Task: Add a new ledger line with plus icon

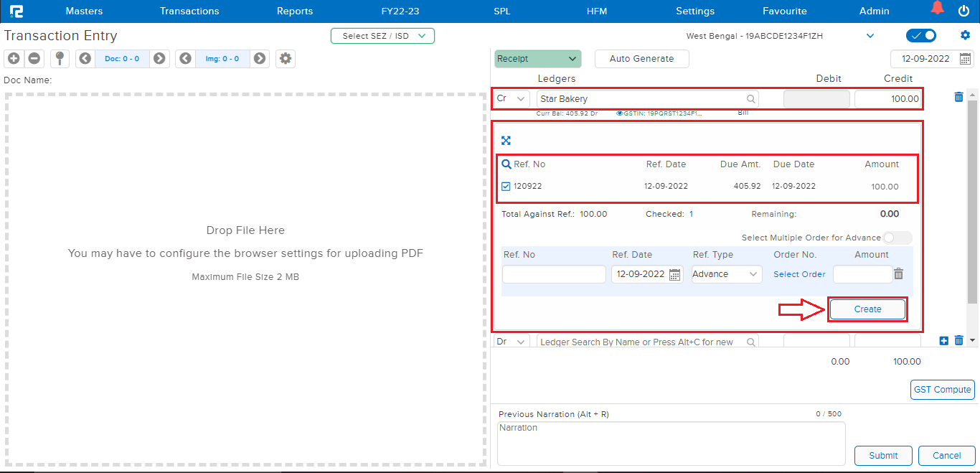Action: (x=943, y=340)
